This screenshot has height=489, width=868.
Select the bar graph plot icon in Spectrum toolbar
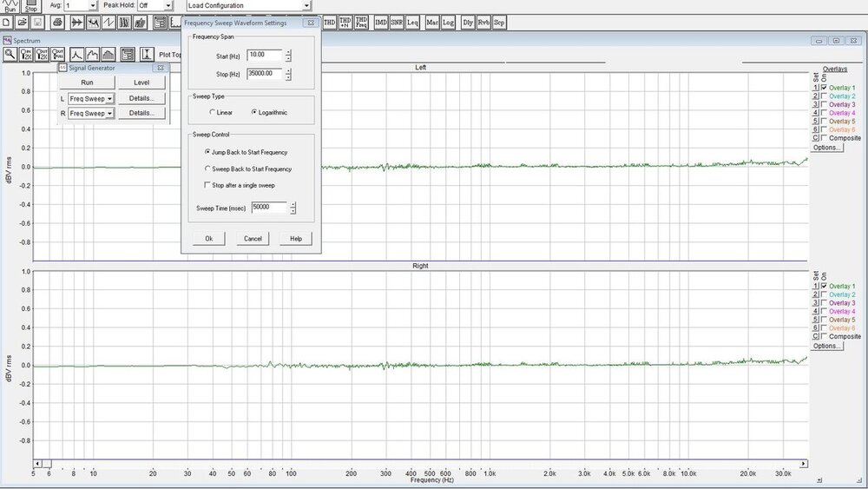pos(108,54)
